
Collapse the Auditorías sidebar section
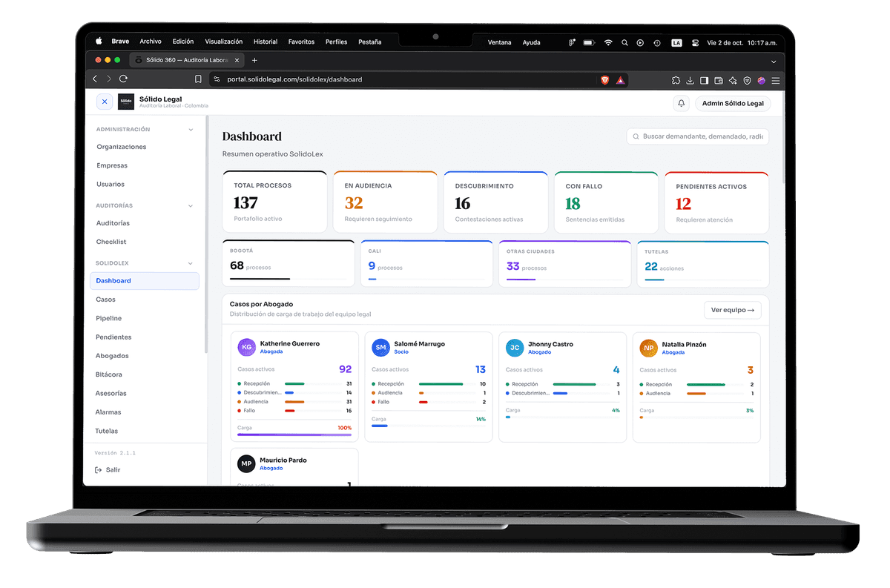pyautogui.click(x=191, y=205)
